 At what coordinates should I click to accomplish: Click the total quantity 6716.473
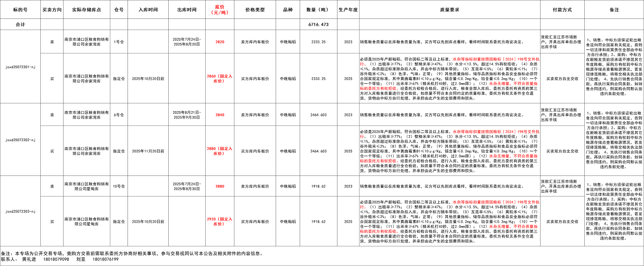pos(318,24)
